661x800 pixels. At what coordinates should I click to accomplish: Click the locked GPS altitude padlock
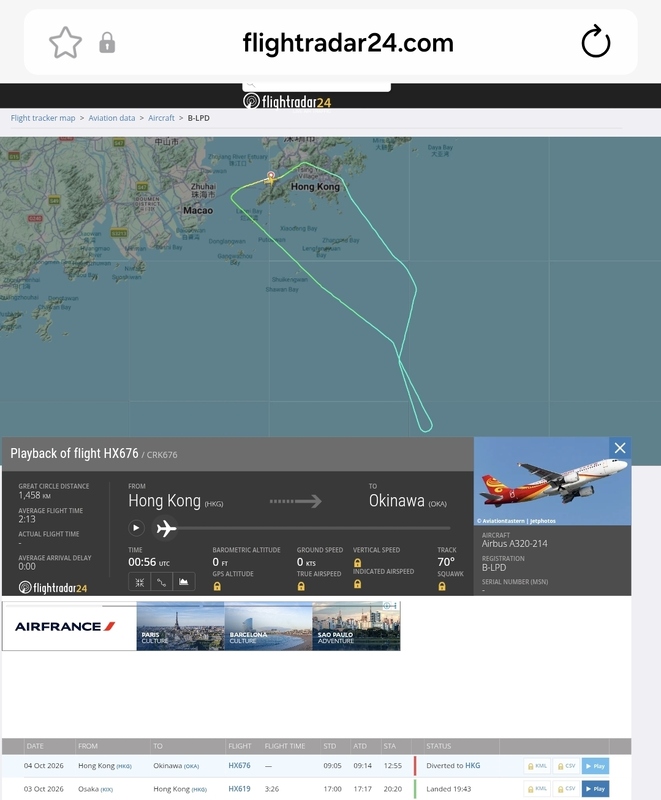217,587
